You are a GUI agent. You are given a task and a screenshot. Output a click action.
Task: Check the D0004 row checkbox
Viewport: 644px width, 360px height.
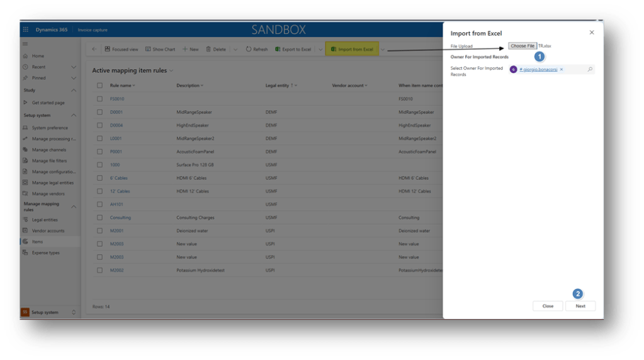[100, 125]
